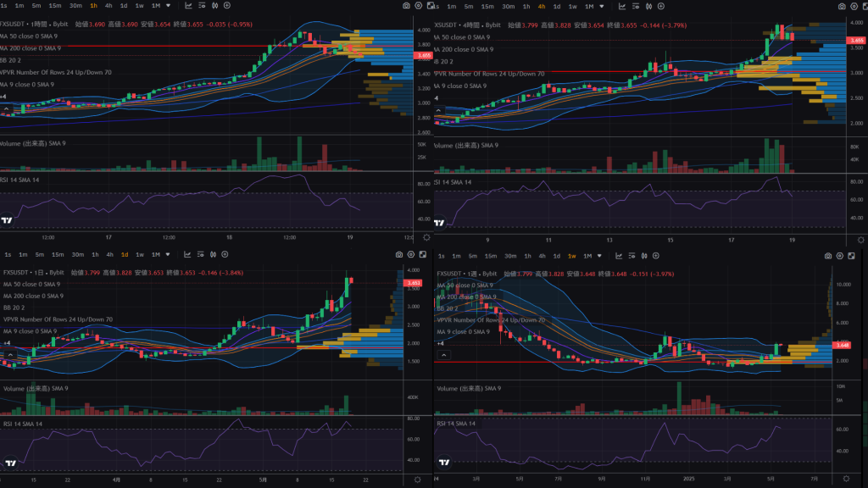Select FXSUSDT symbol title on 1h chart

(14, 25)
